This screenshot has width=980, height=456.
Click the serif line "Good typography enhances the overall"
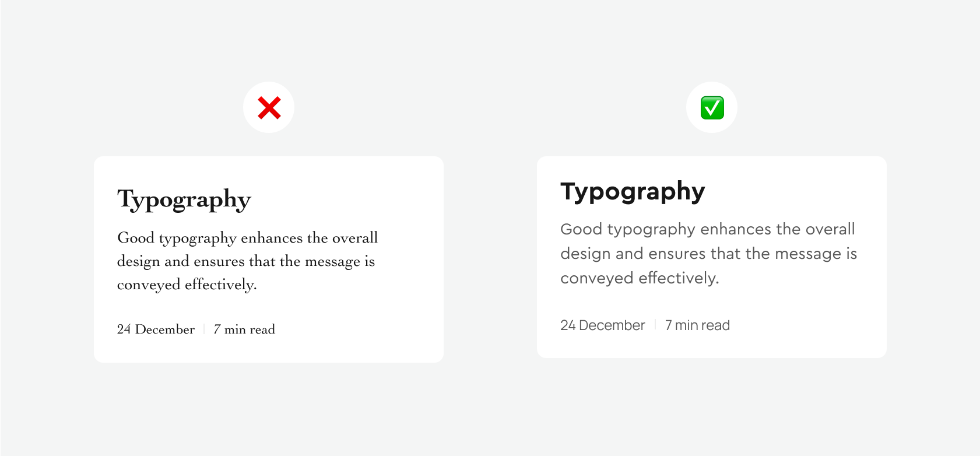247,238
